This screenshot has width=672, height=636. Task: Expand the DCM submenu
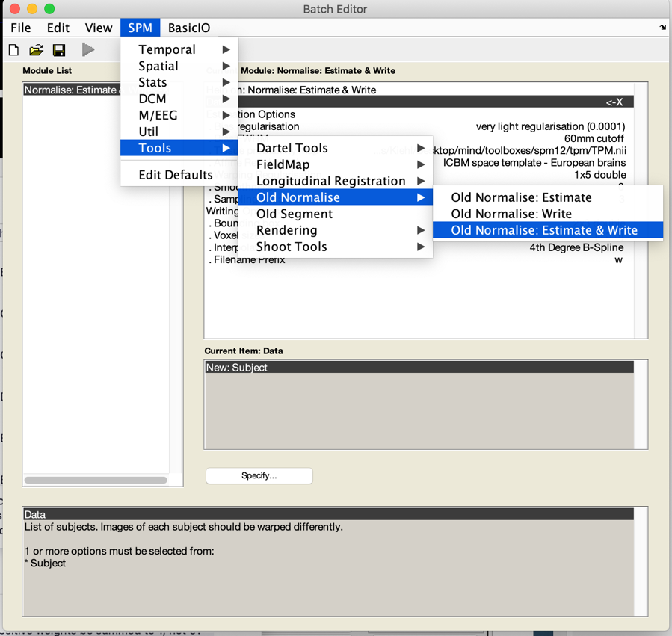click(179, 99)
